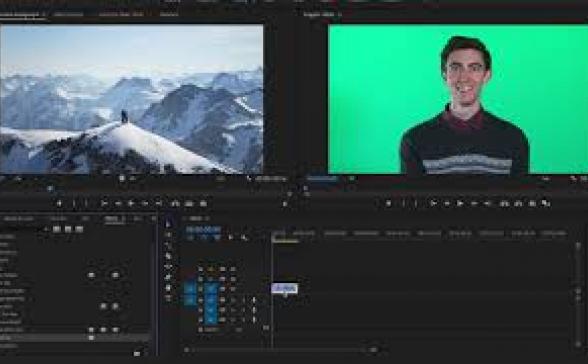The height and width of the screenshot is (364, 588).
Task: Open the panel overflow chevron beside Effects tab
Action: (x=154, y=218)
